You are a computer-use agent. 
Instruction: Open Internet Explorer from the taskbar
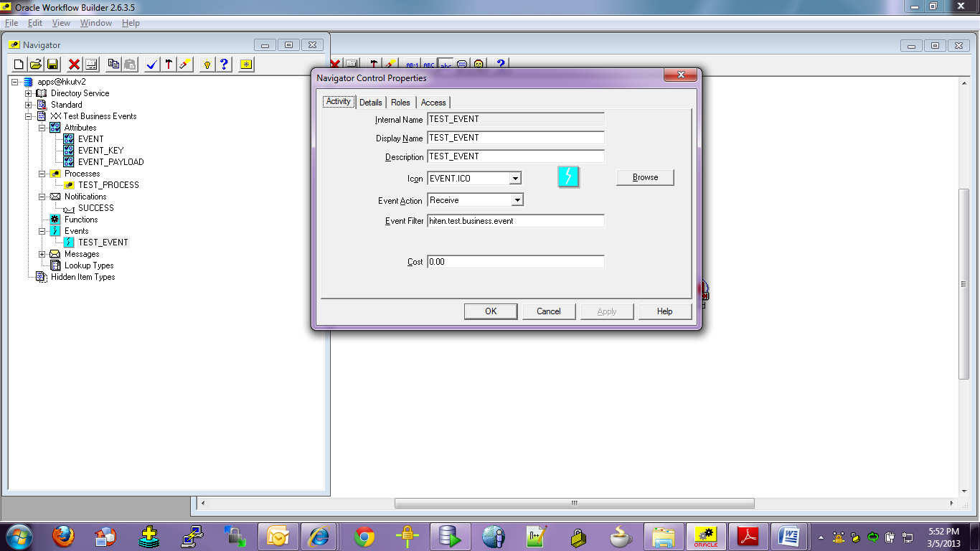click(x=319, y=537)
